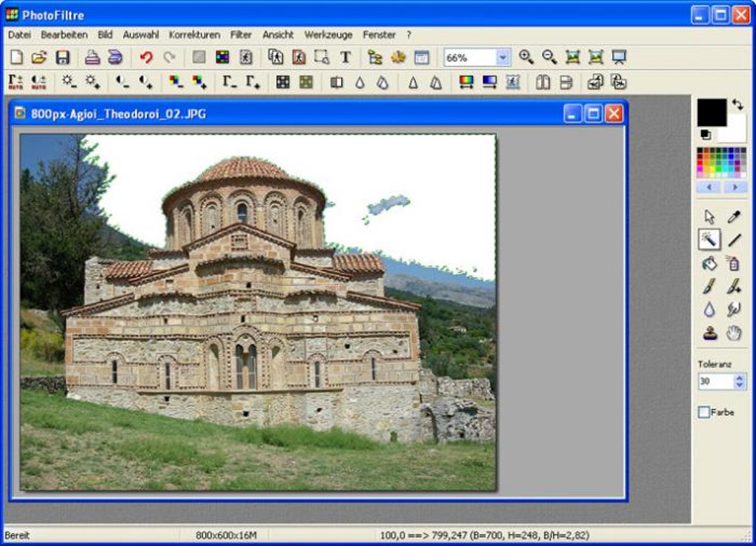Show next palette colors with right arrow

[x=735, y=187]
